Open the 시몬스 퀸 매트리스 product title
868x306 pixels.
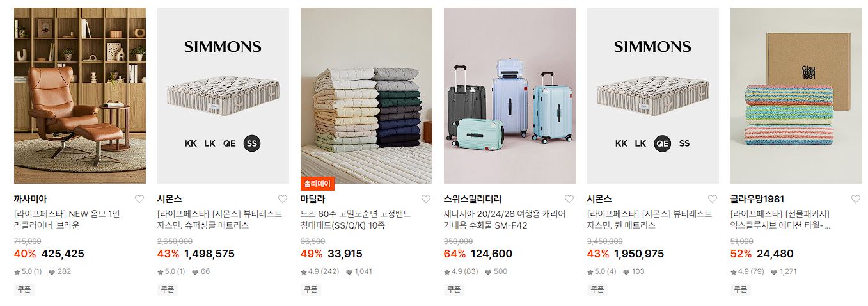pyautogui.click(x=649, y=220)
